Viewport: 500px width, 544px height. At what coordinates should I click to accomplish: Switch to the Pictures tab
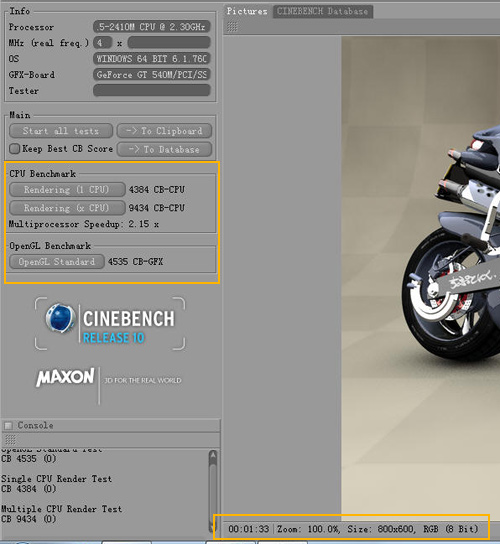click(247, 11)
